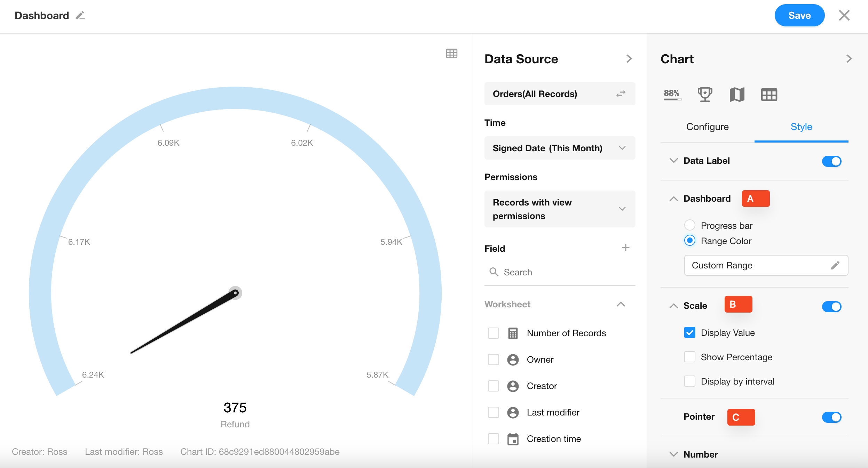Enable the Show Percentage checkbox
Image resolution: width=868 pixels, height=468 pixels.
[689, 357]
